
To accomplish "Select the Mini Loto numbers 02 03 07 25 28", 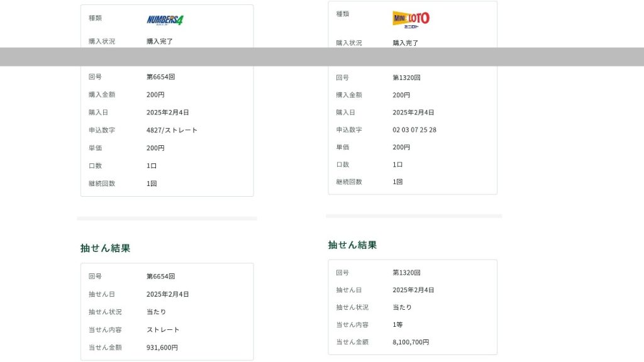I will [x=414, y=129].
